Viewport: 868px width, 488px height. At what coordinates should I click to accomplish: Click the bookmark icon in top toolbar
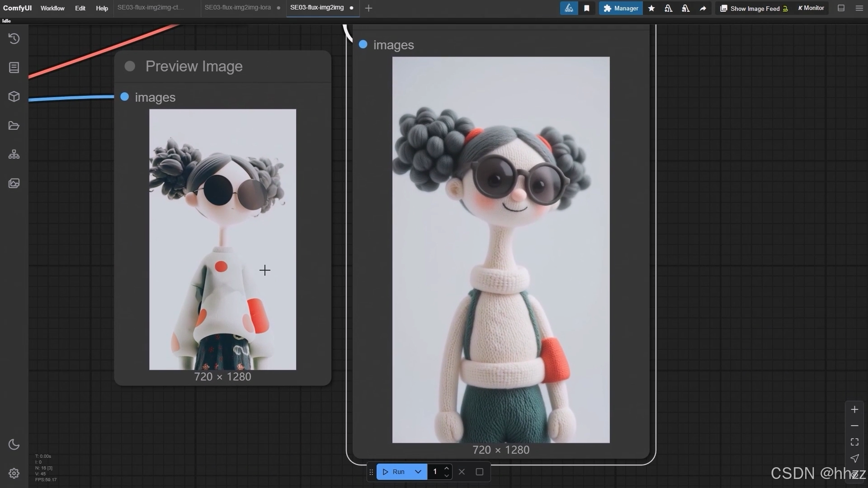(586, 8)
